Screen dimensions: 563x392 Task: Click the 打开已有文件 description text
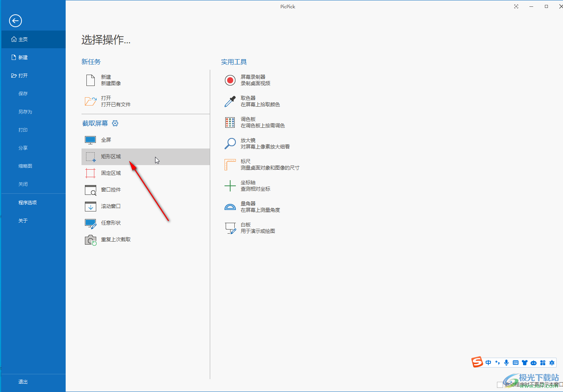click(116, 104)
